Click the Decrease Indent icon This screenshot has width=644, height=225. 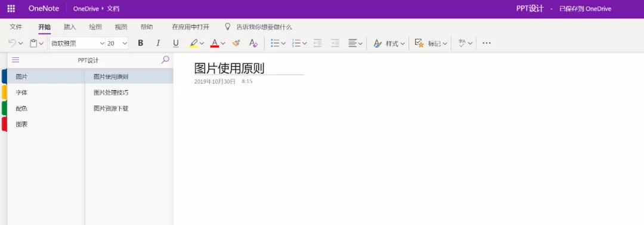(317, 43)
